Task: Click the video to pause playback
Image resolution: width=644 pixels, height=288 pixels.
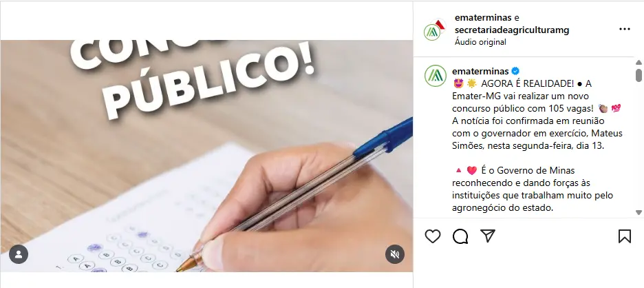Action: pyautogui.click(x=206, y=156)
